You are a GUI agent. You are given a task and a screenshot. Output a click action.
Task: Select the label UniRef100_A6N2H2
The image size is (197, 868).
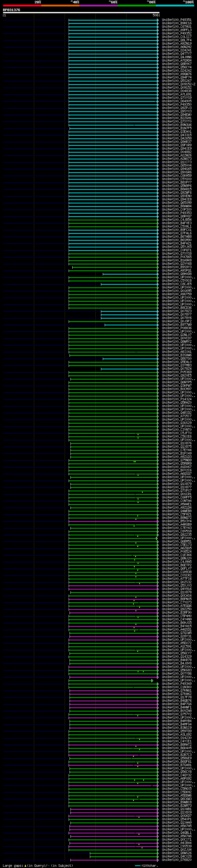(x=176, y=47)
